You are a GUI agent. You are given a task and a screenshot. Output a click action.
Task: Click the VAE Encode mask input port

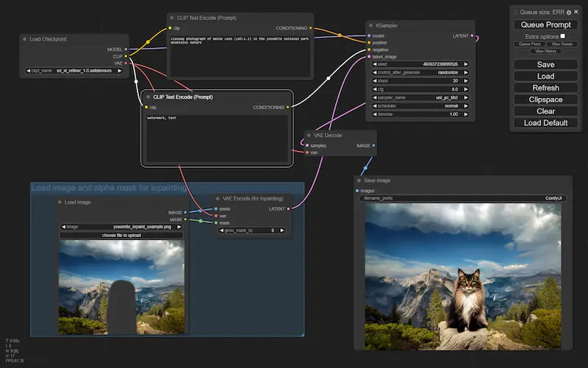click(x=216, y=223)
